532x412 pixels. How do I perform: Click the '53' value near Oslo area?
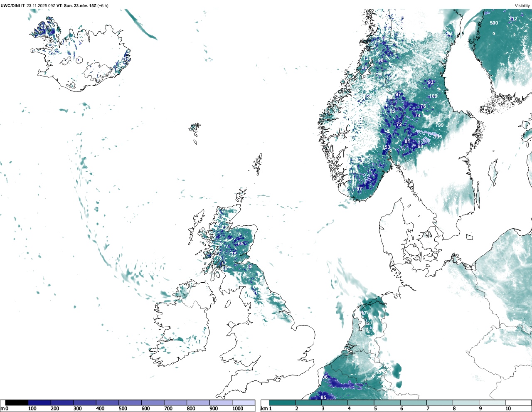pos(387,148)
